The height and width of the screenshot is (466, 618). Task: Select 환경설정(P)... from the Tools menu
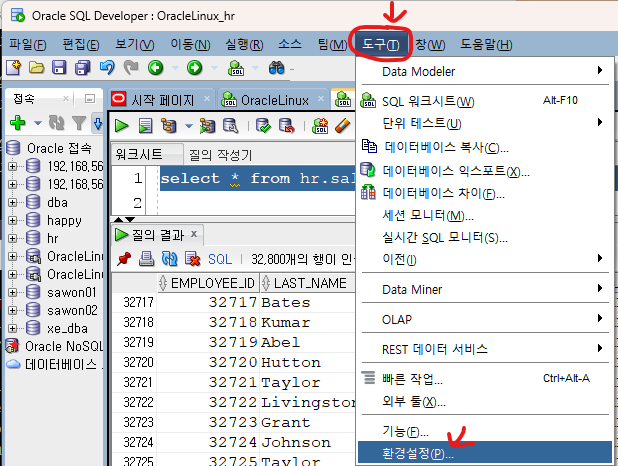tap(485, 453)
